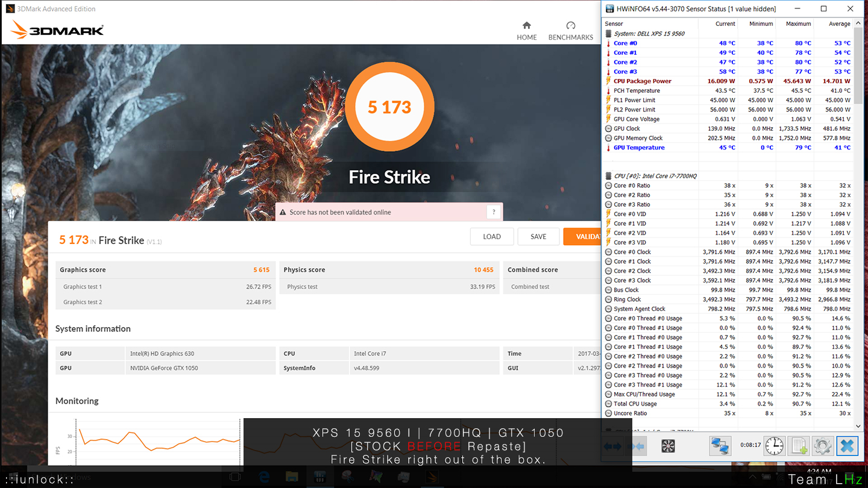Click the 3DMark Advanced Edition title bar icon
Viewport: 868px width, 488px height.
[10, 8]
